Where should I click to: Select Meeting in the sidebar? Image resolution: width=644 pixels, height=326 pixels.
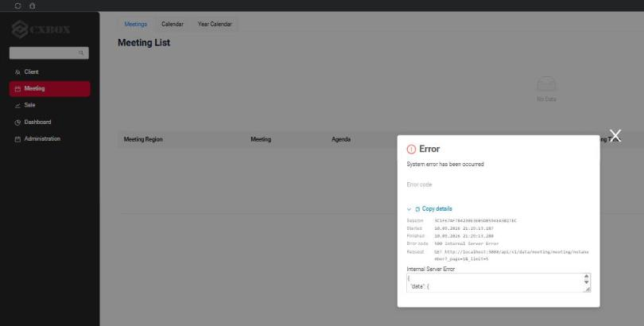50,89
